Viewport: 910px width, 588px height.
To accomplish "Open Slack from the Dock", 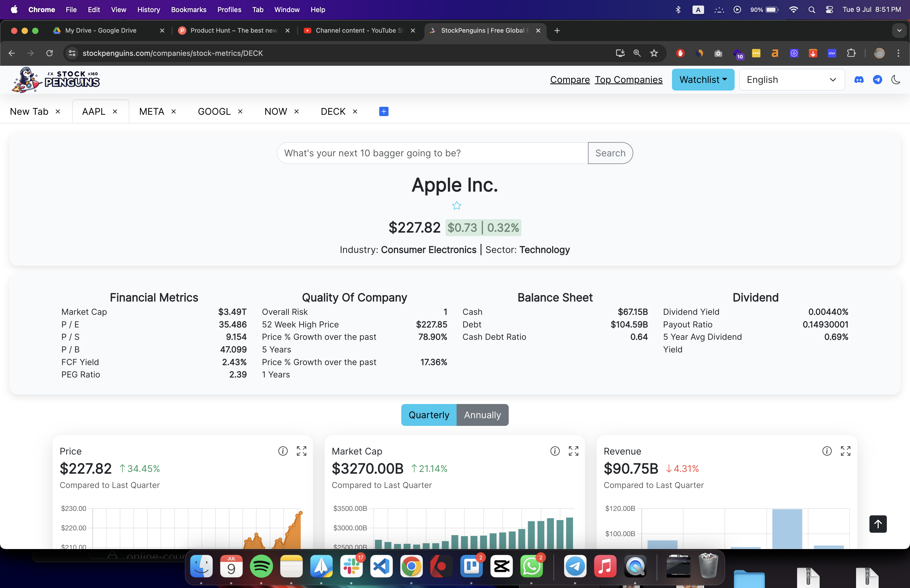I will tap(351, 566).
